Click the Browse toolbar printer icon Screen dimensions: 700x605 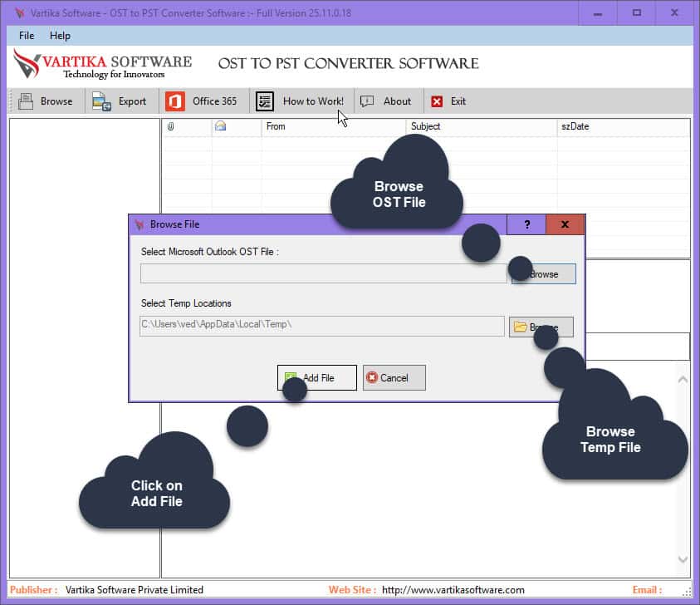pos(26,101)
